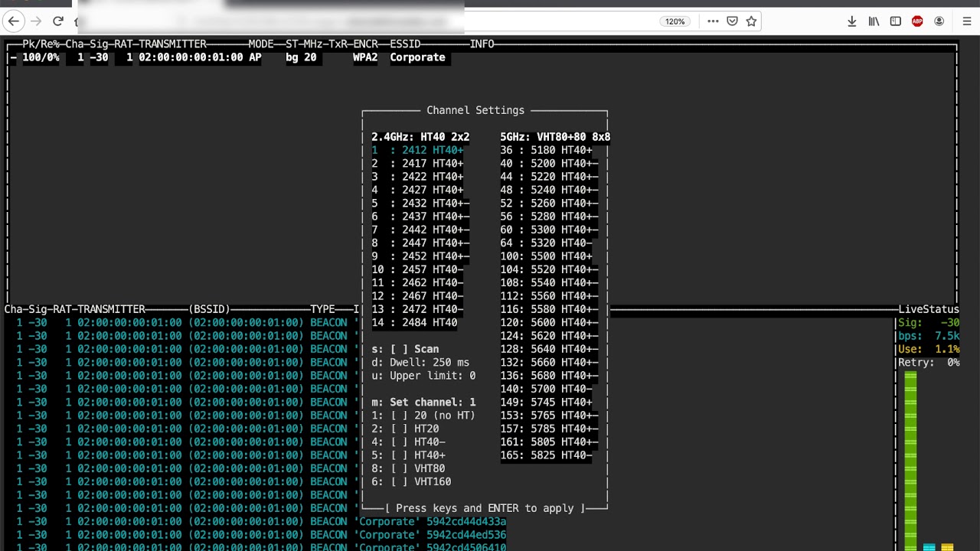Screen dimensions: 980x551
Task: Open the hamburger application menu
Action: point(967,21)
